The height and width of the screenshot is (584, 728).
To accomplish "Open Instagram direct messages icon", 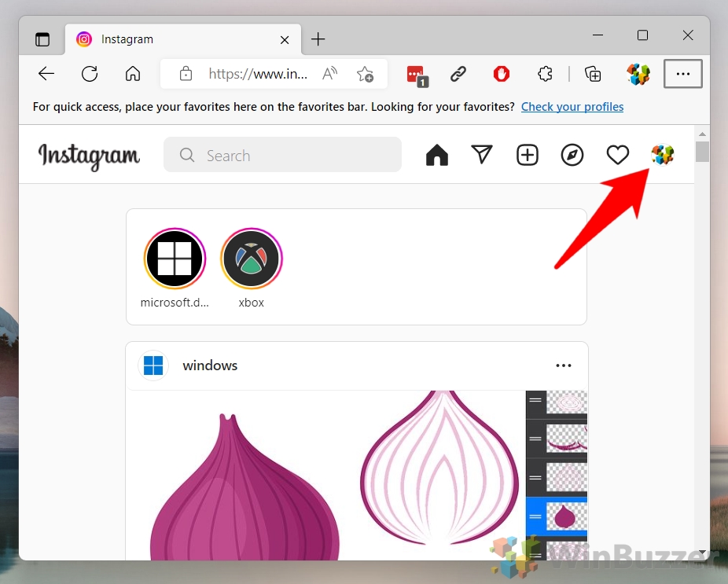I will click(482, 155).
